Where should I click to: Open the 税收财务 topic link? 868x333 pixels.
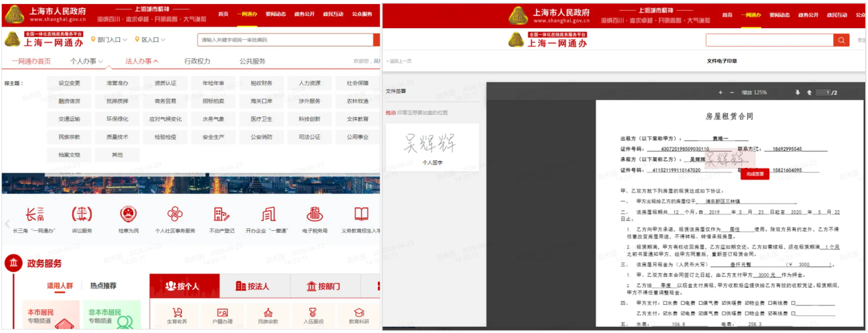point(261,83)
